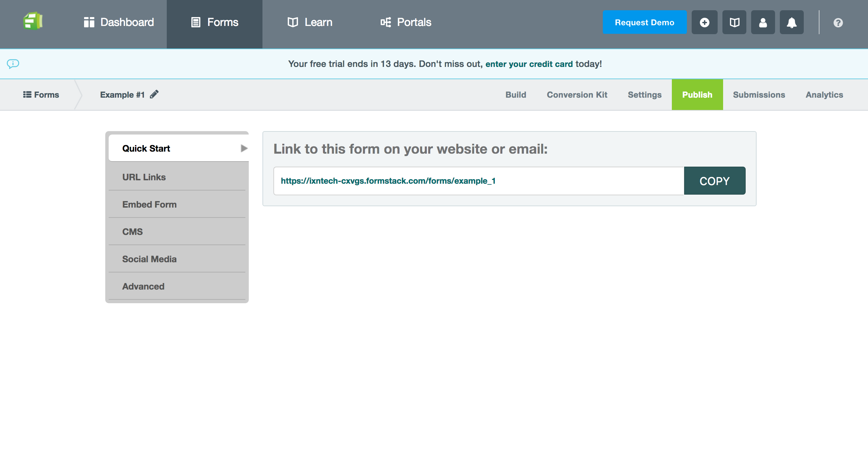
Task: Switch to the Conversion Kit tab
Action: 577,95
